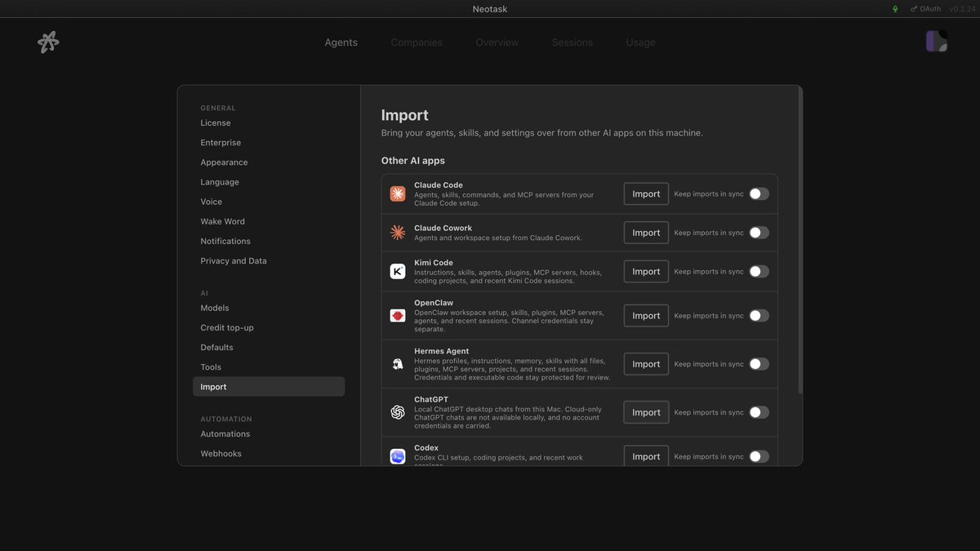
Task: Import from OpenClaw
Action: (646, 316)
